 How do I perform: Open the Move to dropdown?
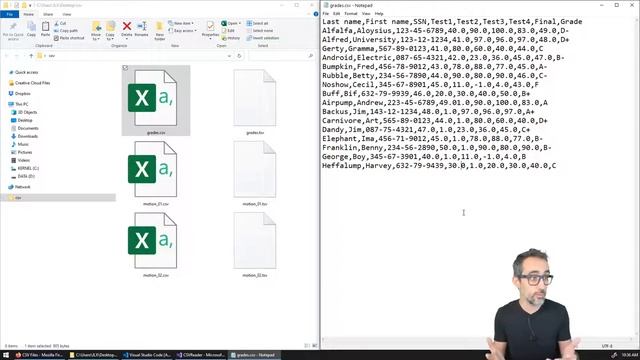pyautogui.click(x=96, y=31)
